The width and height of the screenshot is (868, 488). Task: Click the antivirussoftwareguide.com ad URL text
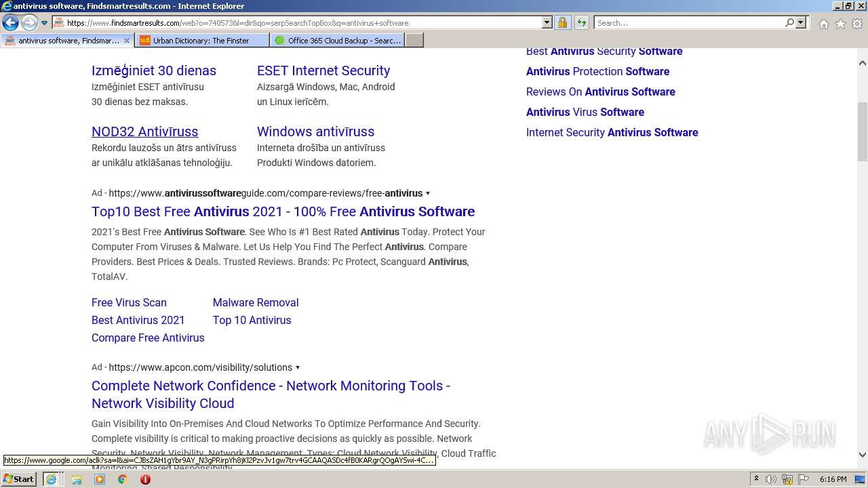click(x=265, y=193)
